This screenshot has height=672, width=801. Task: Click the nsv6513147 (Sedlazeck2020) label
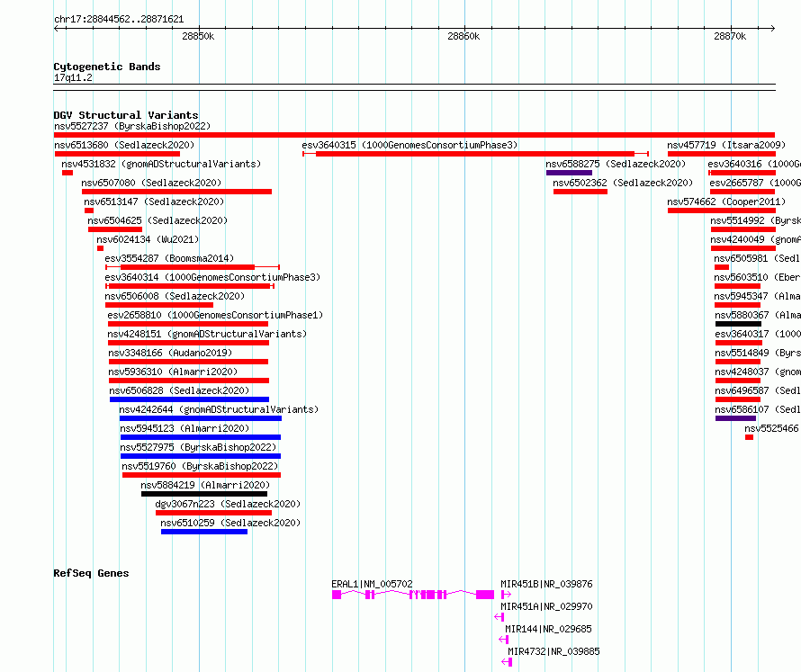pyautogui.click(x=154, y=202)
